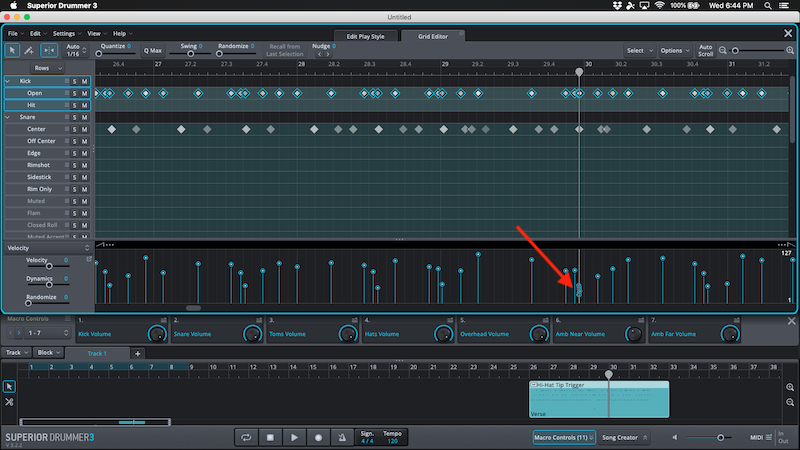Zoom in the Grid Editor view

pyautogui.click(x=790, y=51)
